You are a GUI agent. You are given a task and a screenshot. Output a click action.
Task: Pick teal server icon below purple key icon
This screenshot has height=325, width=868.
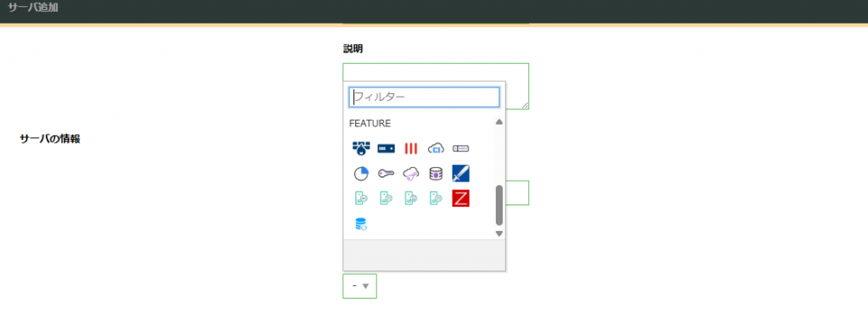(x=386, y=199)
